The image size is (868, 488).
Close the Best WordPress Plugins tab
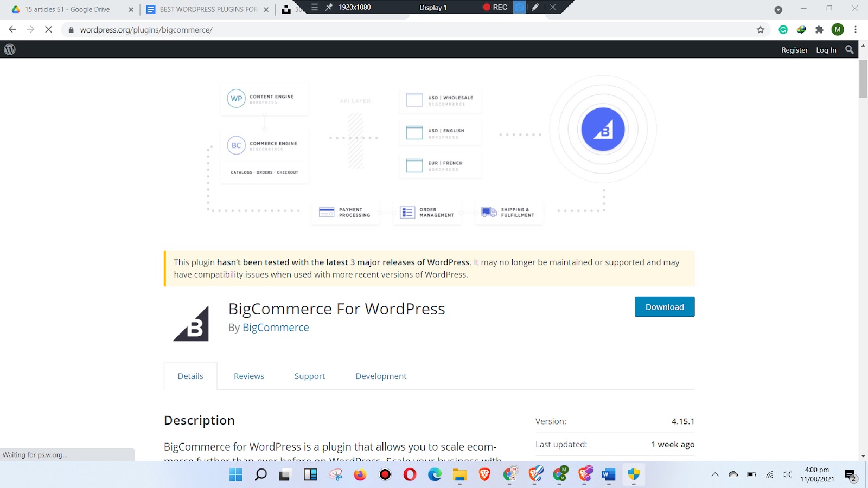pyautogui.click(x=266, y=9)
